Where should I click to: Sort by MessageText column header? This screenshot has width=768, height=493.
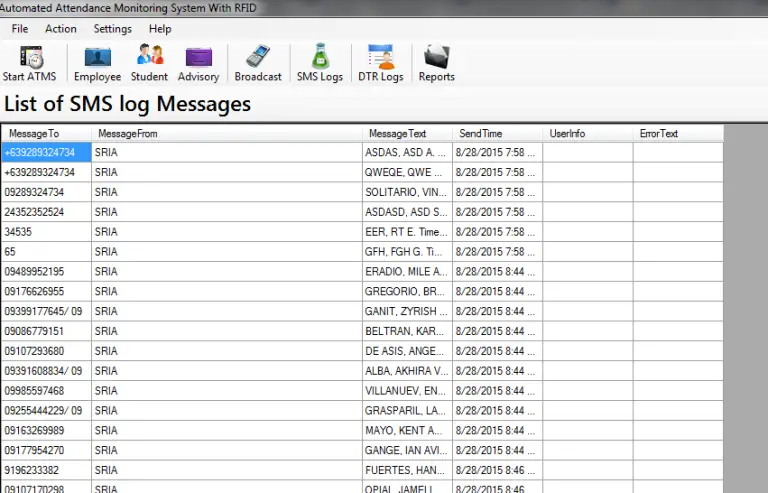(x=407, y=134)
